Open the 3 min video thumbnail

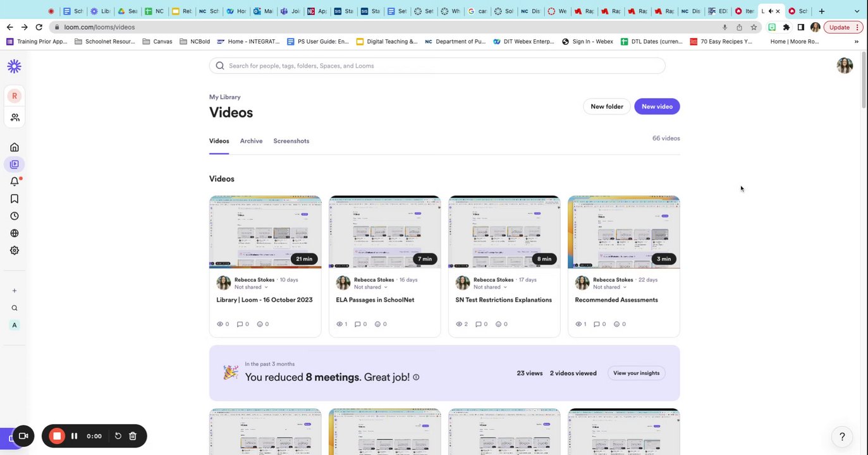click(x=624, y=232)
